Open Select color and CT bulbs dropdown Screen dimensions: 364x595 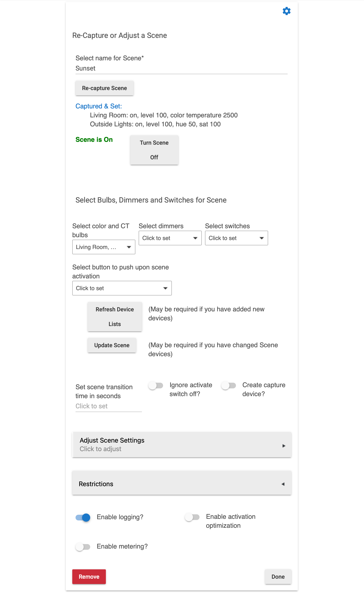click(x=104, y=247)
